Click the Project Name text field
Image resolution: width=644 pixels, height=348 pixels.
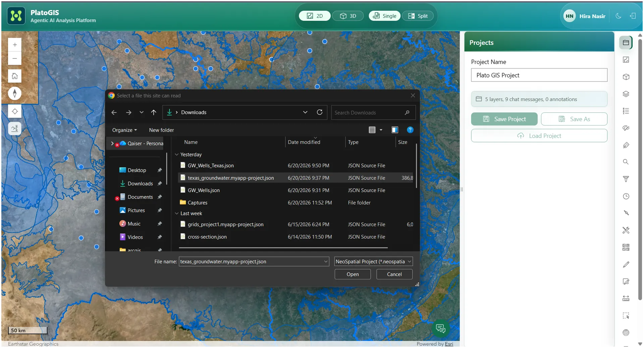pos(539,75)
